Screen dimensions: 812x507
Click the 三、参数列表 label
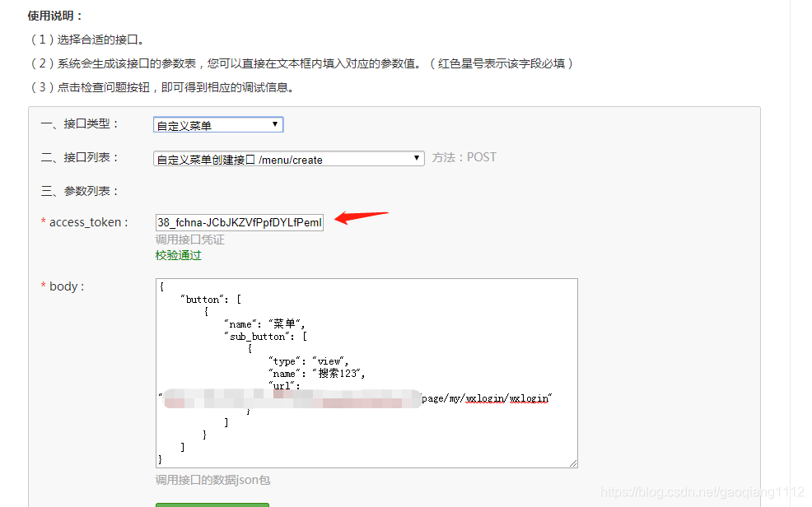[80, 191]
